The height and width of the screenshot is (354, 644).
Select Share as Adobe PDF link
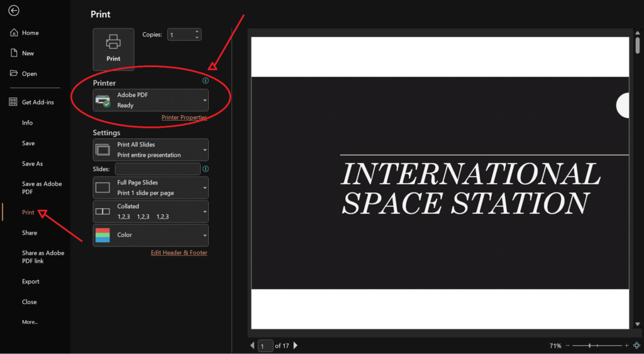pyautogui.click(x=43, y=257)
